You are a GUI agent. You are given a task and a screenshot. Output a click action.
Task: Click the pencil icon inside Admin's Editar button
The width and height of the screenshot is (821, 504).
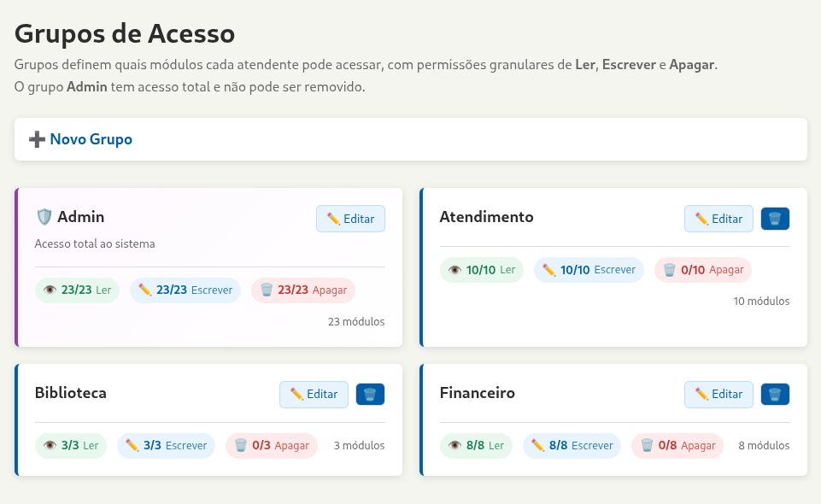[x=333, y=219]
